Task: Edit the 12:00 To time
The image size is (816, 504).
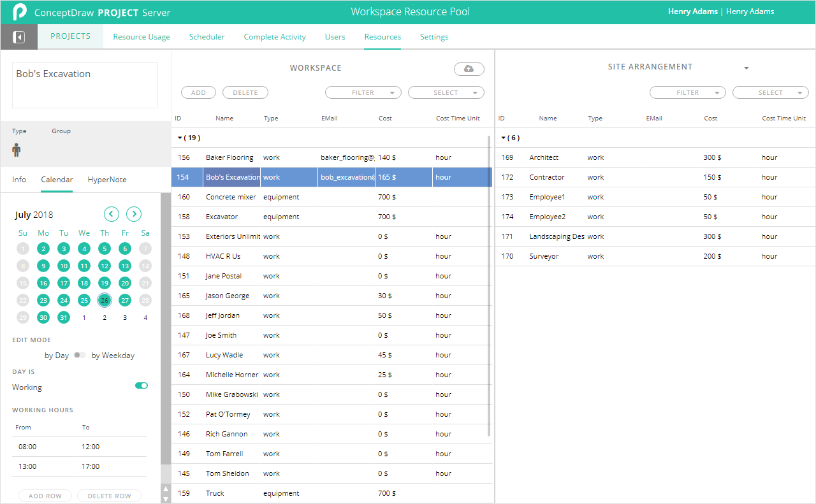Action: [91, 447]
